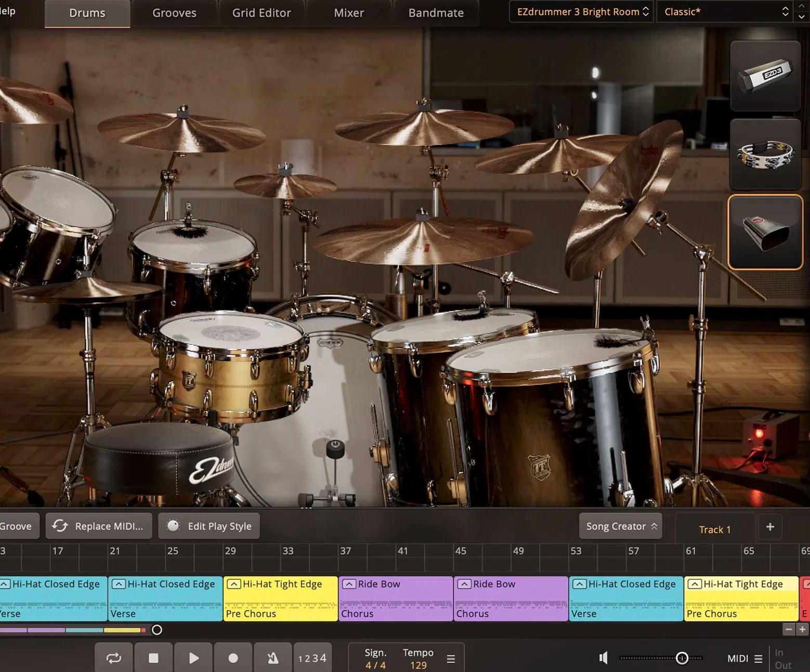This screenshot has width=810, height=672.
Task: Open the EZdrummer 3 Bright Room preset selector
Action: 580,11
